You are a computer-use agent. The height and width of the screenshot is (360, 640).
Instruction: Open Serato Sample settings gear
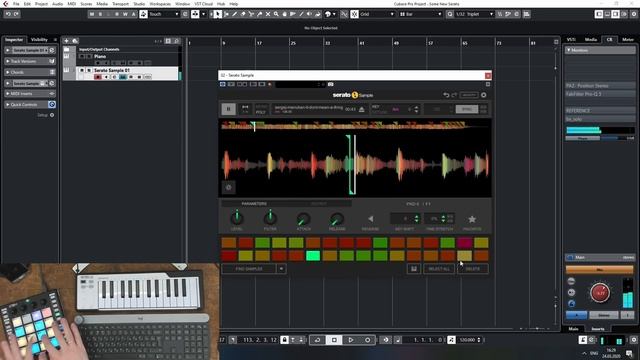click(x=484, y=95)
